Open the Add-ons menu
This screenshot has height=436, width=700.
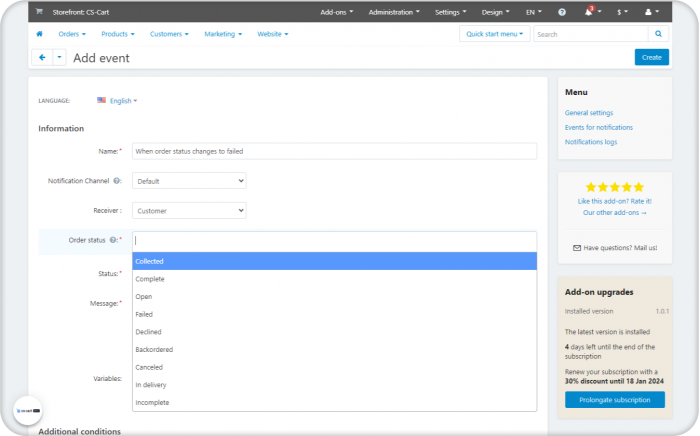click(337, 12)
